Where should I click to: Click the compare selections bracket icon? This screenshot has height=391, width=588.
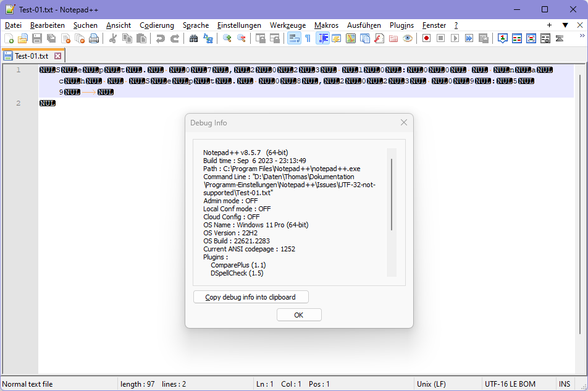pyautogui.click(x=531, y=38)
